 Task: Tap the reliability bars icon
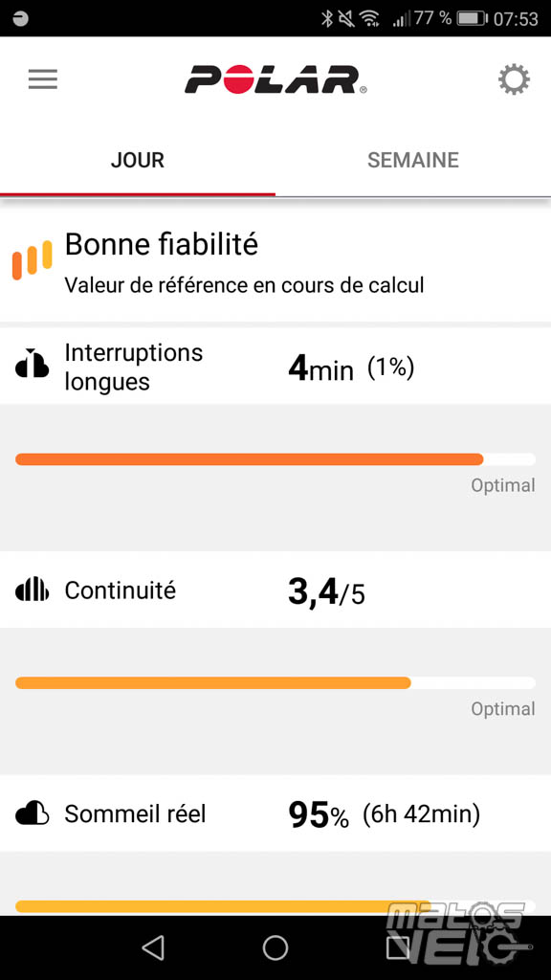click(32, 260)
